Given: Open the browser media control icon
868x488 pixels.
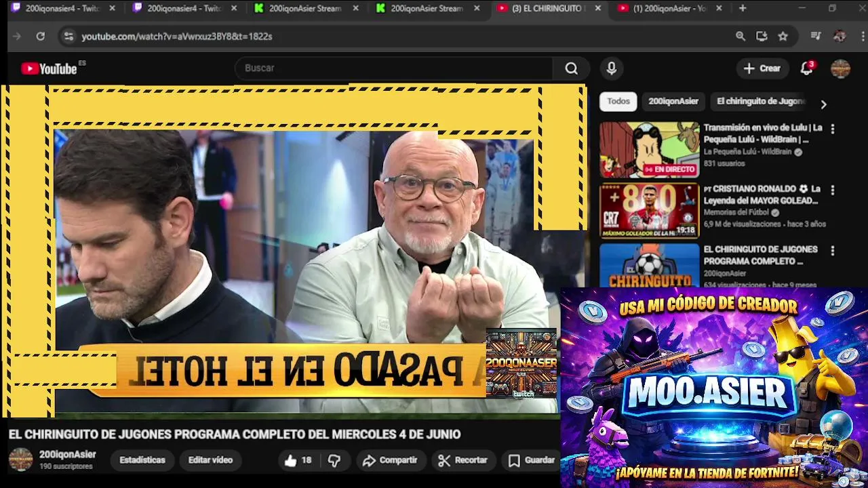Looking at the screenshot, I should tap(816, 37).
